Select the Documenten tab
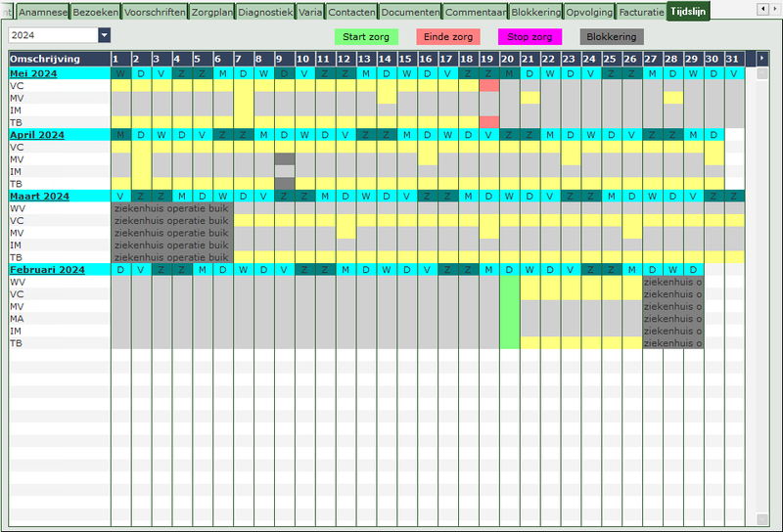 tap(410, 12)
